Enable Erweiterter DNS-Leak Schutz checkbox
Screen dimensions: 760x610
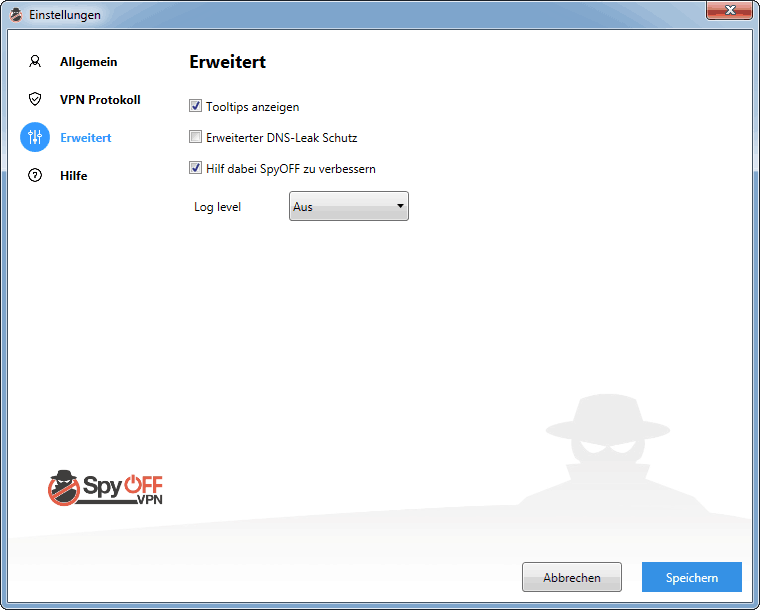(195, 137)
